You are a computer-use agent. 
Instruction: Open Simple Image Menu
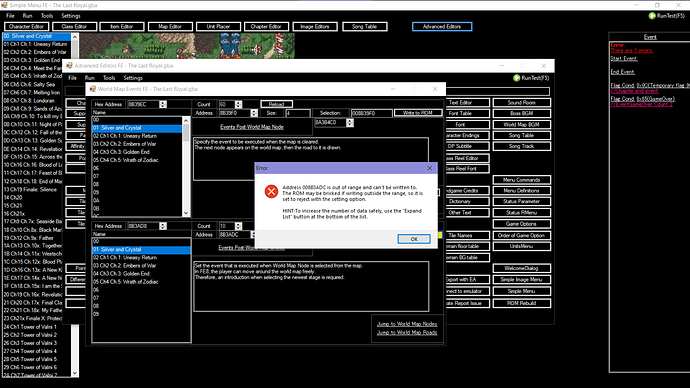click(521, 279)
